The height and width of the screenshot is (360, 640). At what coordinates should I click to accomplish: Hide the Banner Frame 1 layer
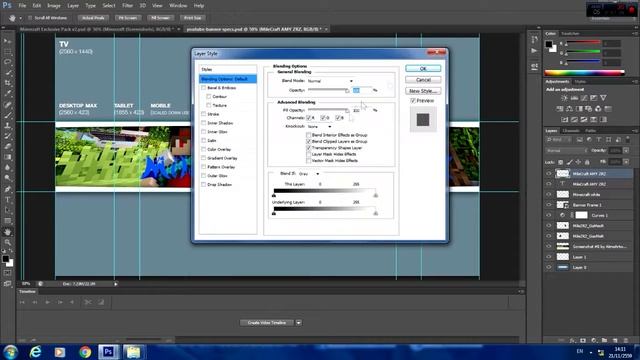549,205
